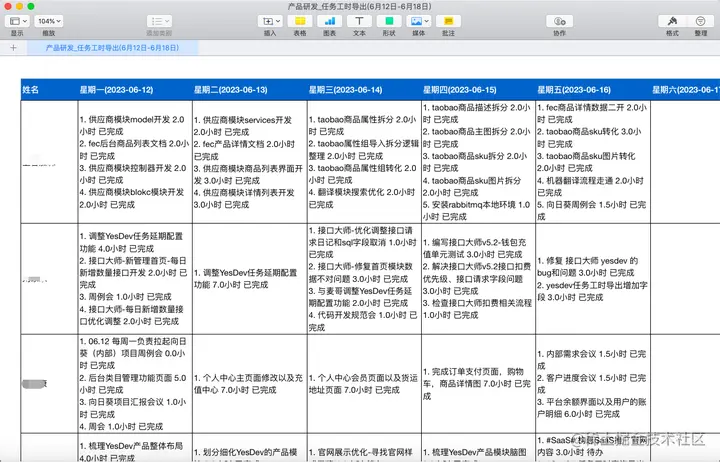Select the 星期五(2023-06-16) header cell
This screenshot has height=462, width=720.
[593, 90]
